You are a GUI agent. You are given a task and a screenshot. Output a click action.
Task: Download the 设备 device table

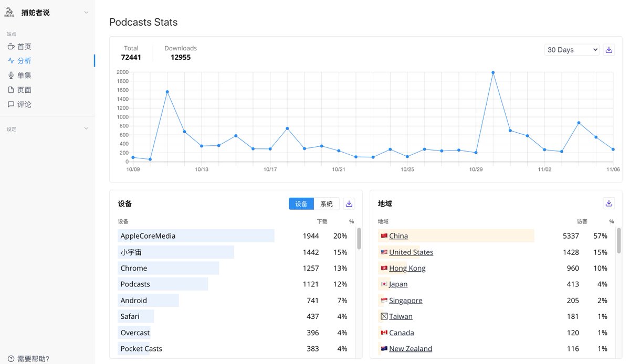click(x=350, y=204)
